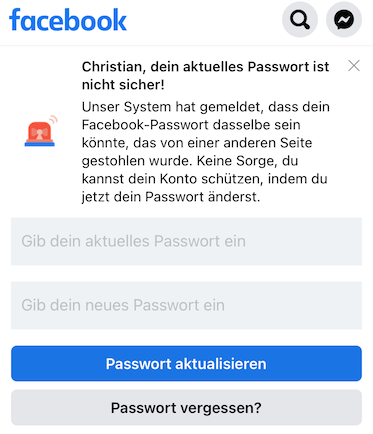Click the blue 'Passwort aktualisieren' button

(186, 363)
